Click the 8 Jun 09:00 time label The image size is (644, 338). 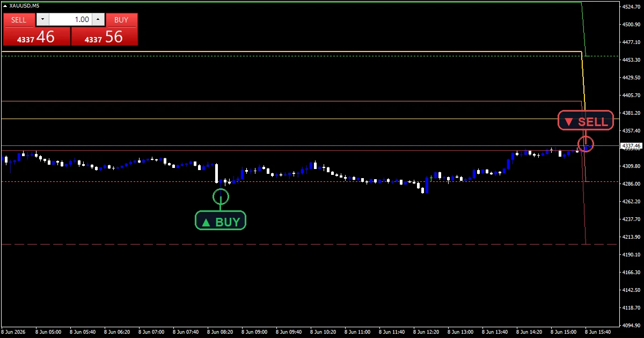(255, 332)
